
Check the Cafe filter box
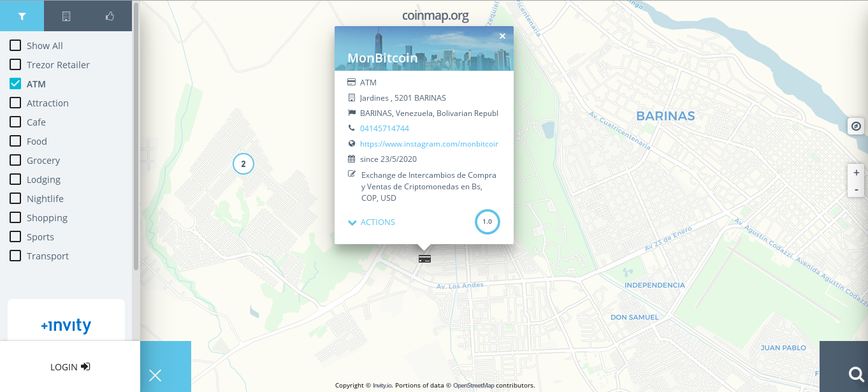click(15, 122)
